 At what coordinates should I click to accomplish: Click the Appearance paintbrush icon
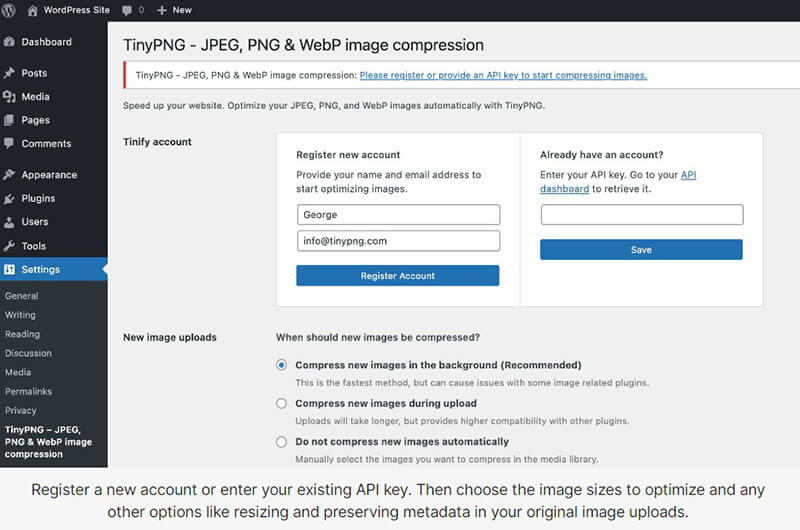[9, 175]
